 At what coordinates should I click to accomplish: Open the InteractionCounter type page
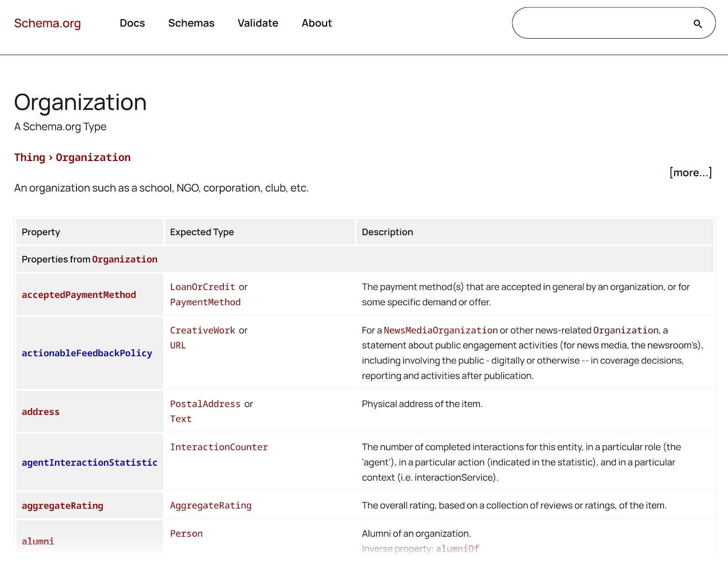219,447
